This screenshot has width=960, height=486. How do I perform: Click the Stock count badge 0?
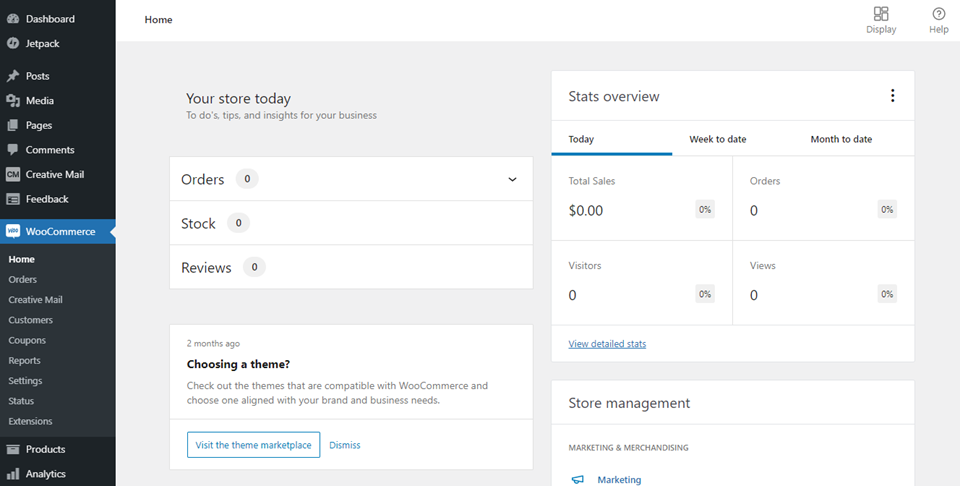pos(238,223)
